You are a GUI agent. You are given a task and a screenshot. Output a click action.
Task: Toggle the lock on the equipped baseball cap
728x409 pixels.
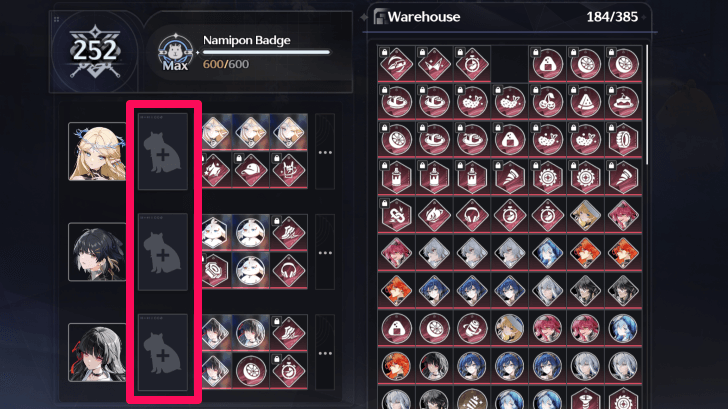point(239,159)
